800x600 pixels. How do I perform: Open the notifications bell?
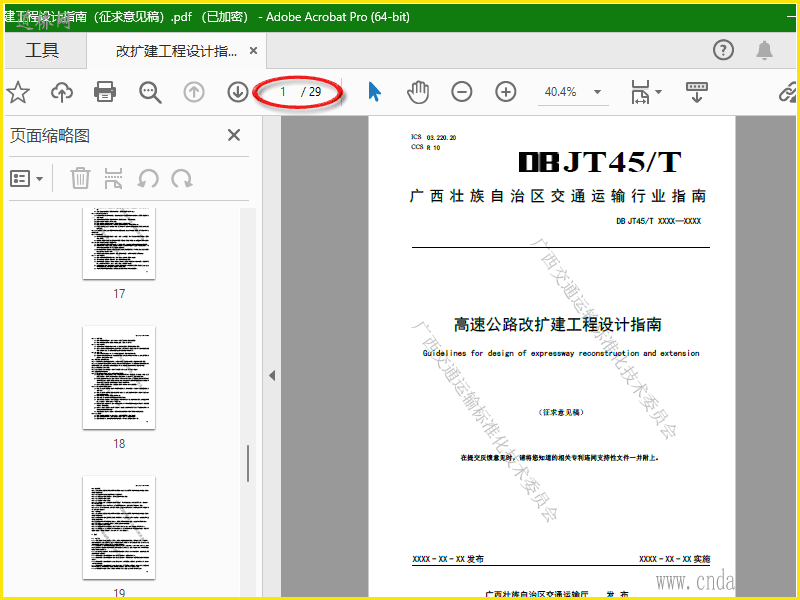[x=764, y=50]
